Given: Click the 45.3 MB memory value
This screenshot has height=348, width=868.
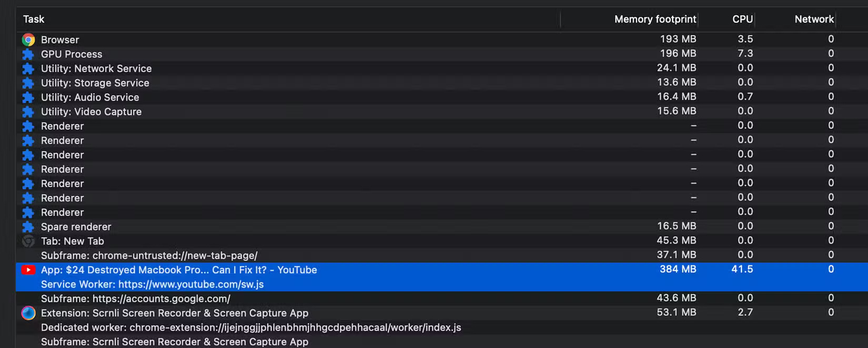Looking at the screenshot, I should point(677,240).
